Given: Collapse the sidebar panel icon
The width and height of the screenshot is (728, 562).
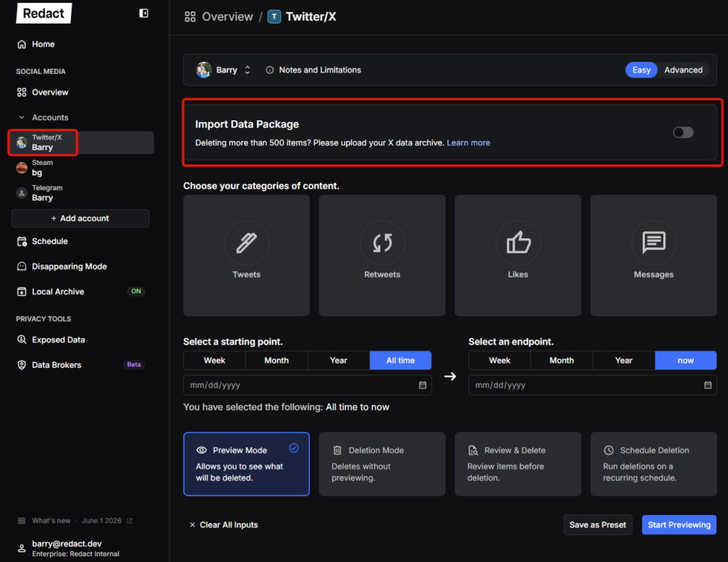Looking at the screenshot, I should tap(144, 13).
